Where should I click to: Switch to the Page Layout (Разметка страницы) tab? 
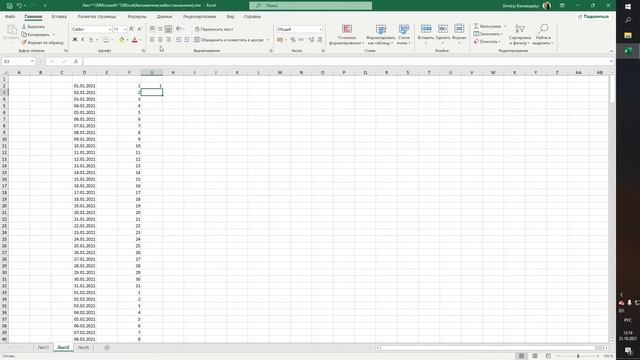coord(97,17)
